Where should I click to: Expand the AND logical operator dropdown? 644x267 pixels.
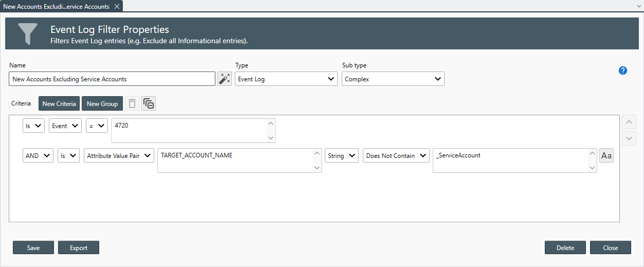point(38,156)
